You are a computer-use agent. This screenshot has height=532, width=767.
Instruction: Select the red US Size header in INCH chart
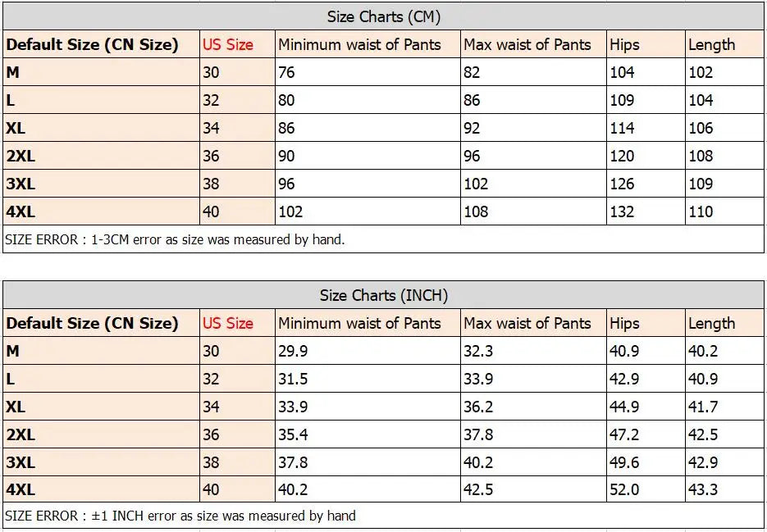pos(227,323)
